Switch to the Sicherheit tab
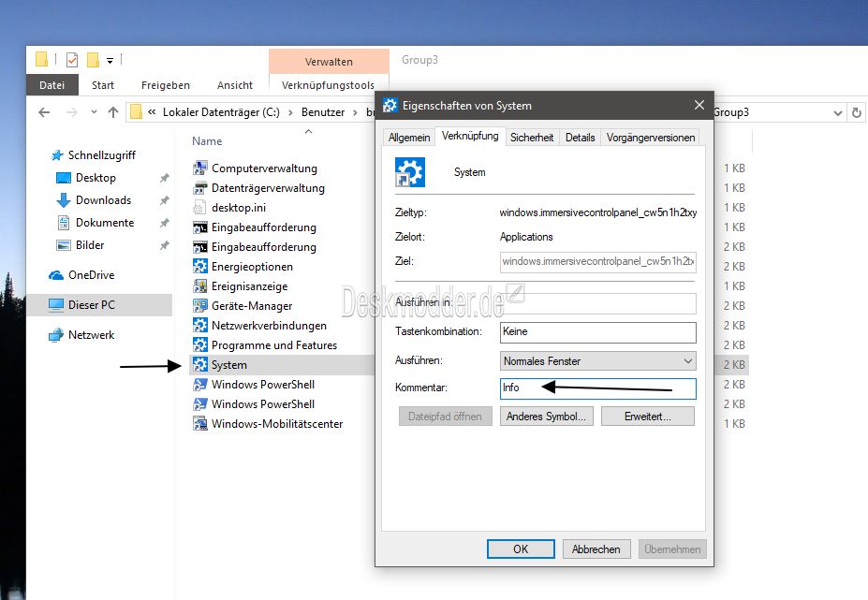 [x=532, y=138]
